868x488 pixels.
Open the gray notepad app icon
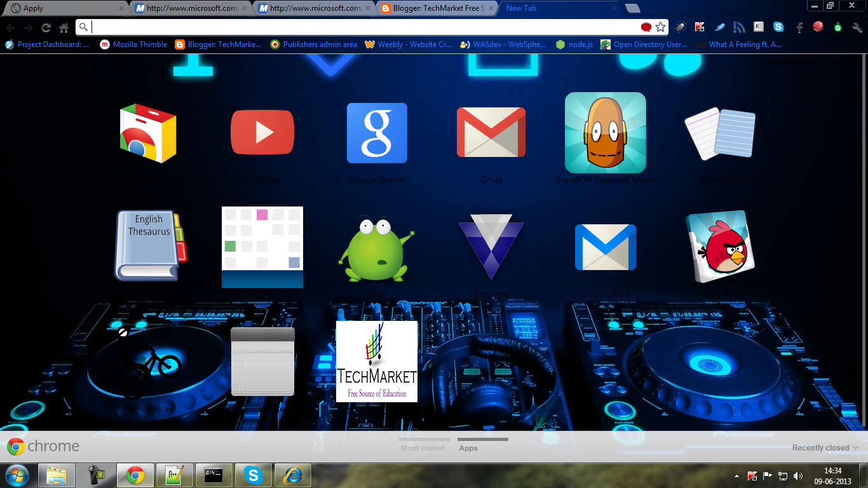(262, 362)
